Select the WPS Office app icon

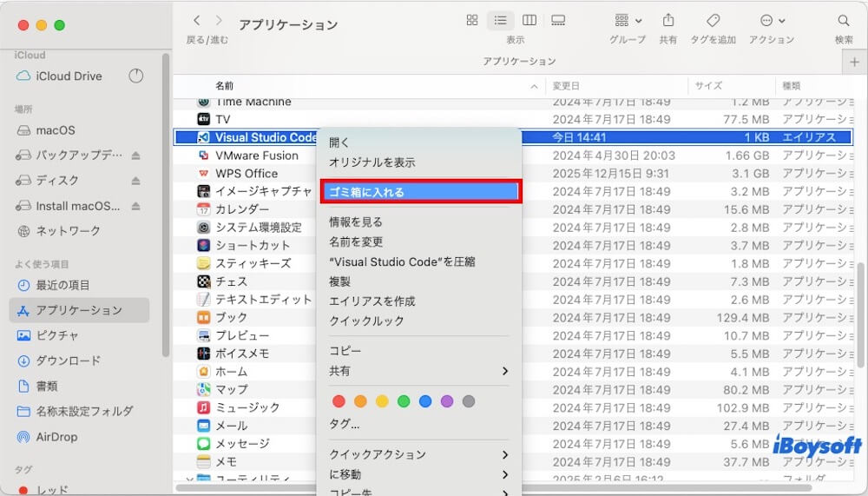[204, 174]
